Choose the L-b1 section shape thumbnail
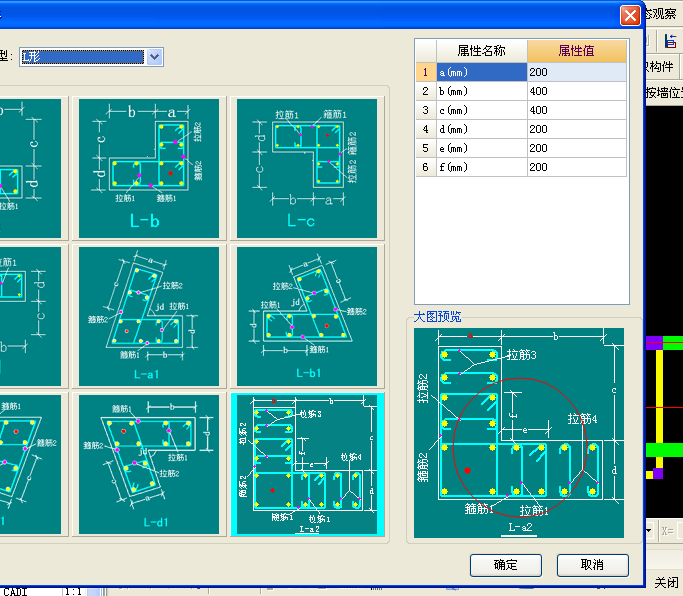This screenshot has height=596, width=683. coord(305,316)
